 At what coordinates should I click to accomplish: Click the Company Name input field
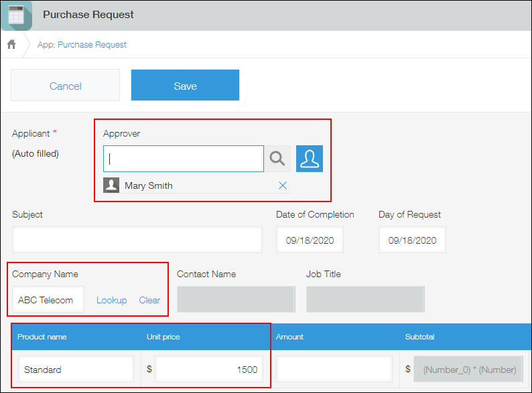pos(48,300)
